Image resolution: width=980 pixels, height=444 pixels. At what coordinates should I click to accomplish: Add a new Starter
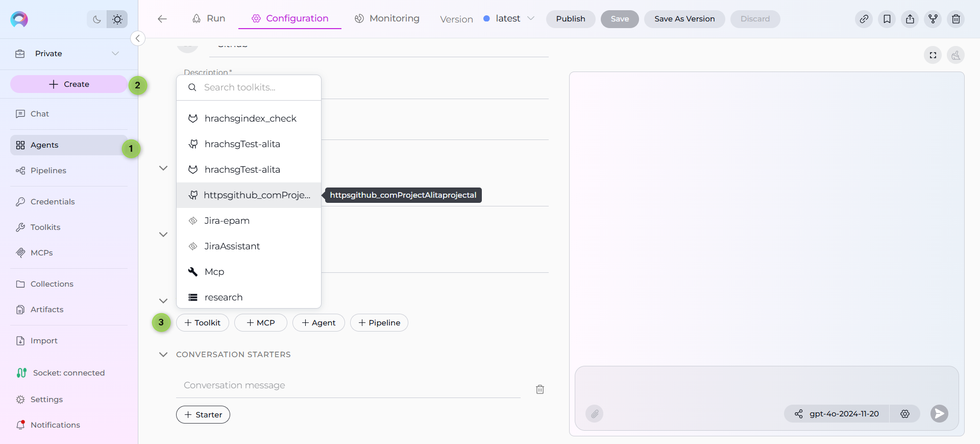click(203, 415)
